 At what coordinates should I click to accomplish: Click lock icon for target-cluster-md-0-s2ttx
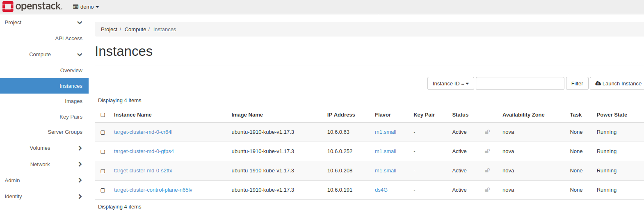(487, 170)
